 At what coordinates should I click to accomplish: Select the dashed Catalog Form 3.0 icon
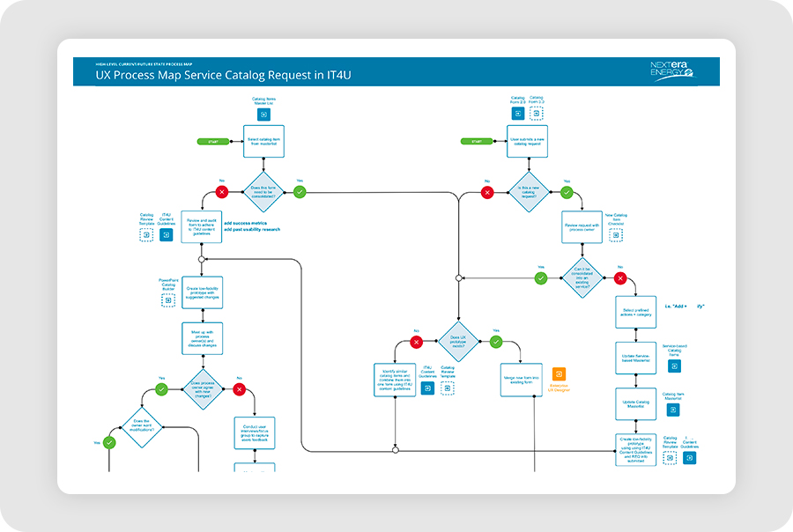coord(537,114)
